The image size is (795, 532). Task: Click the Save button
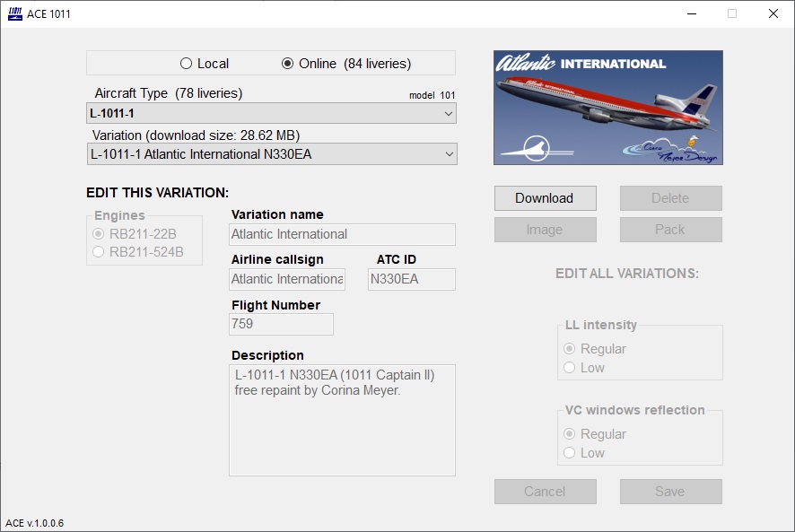[x=670, y=492]
